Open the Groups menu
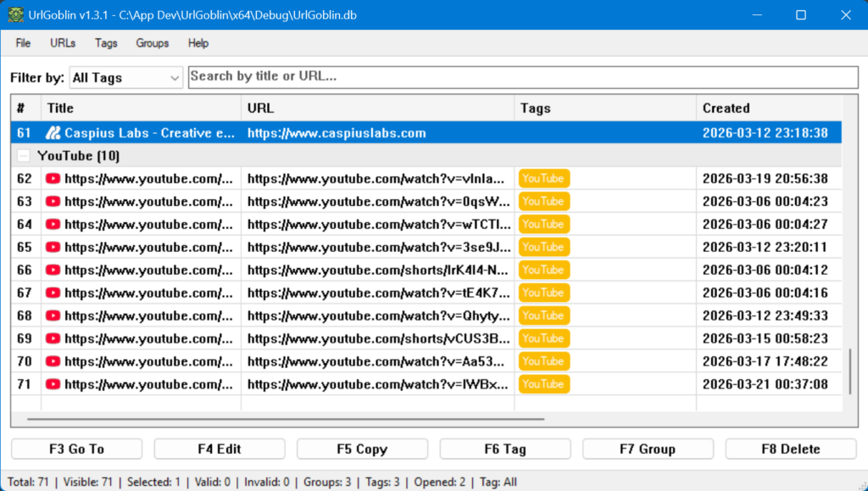 pos(153,43)
